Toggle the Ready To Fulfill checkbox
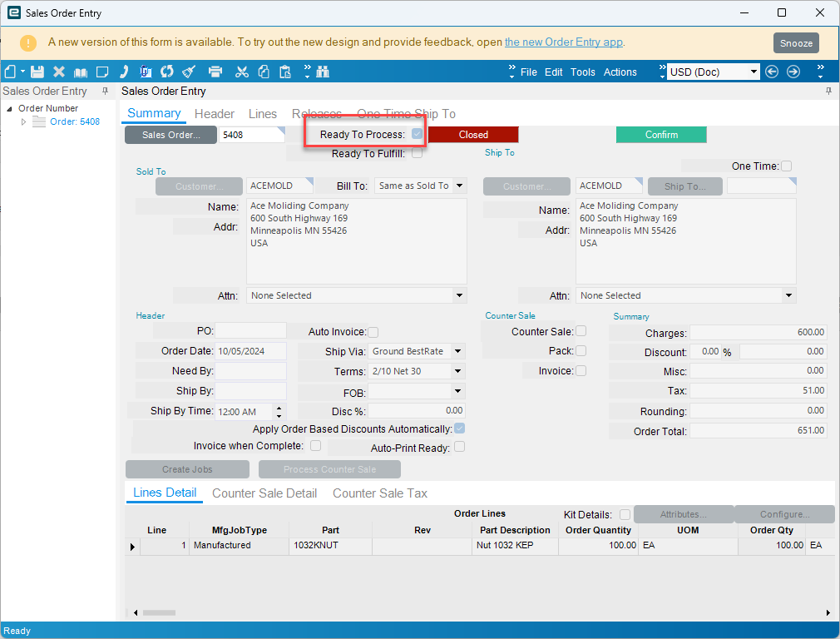 click(417, 153)
